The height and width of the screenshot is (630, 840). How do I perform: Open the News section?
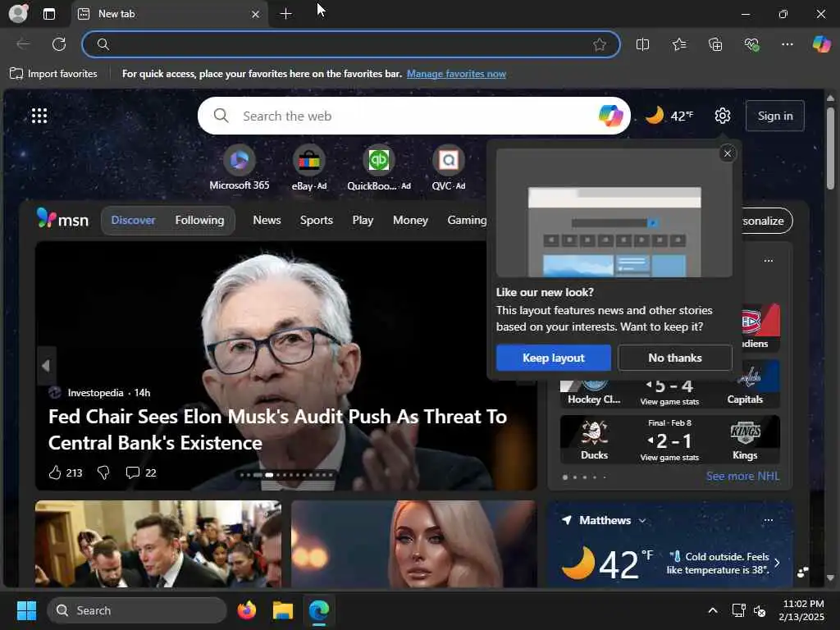coord(267,220)
